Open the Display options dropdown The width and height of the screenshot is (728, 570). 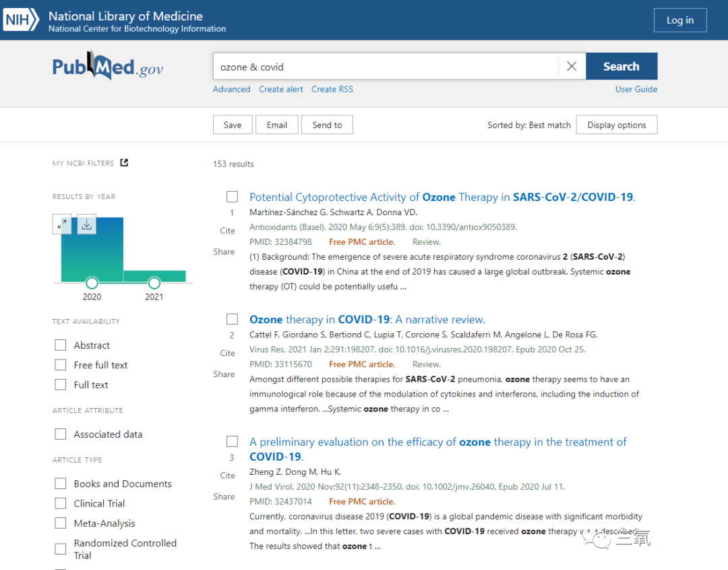click(617, 125)
